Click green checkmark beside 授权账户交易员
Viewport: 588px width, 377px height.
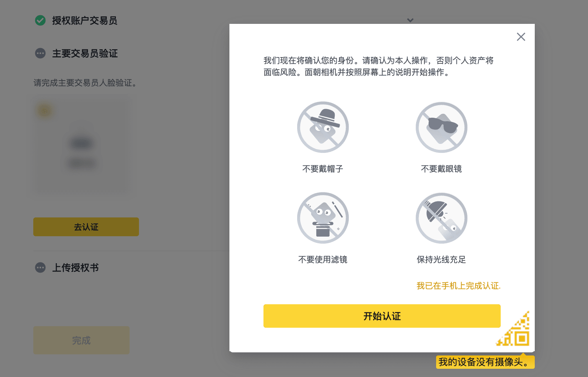point(40,20)
